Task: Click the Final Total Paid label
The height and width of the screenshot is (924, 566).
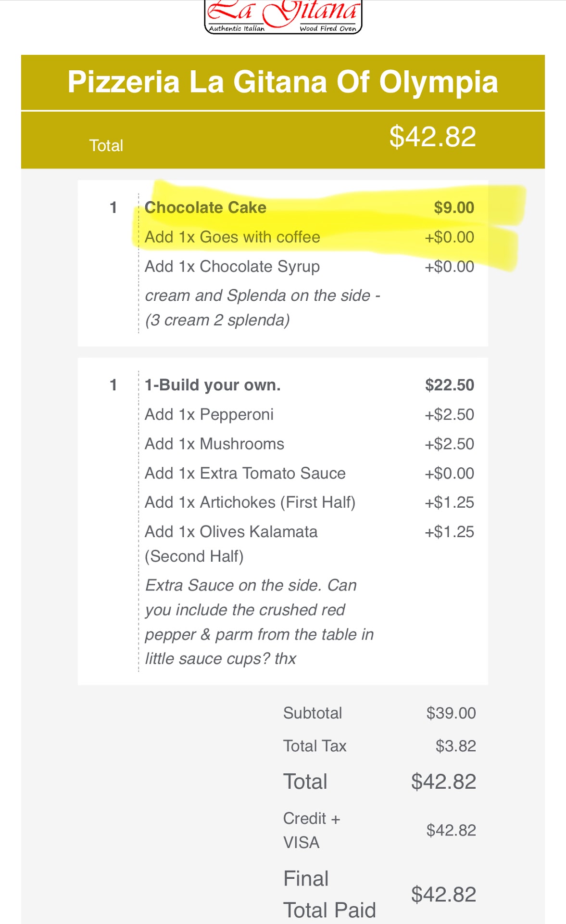Action: tap(329, 894)
